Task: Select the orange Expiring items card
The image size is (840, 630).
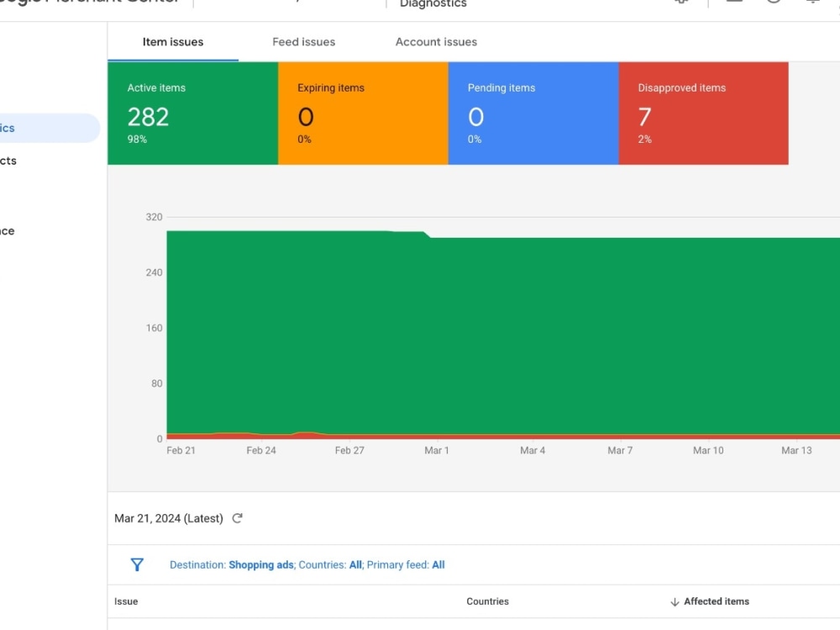Action: 363,113
